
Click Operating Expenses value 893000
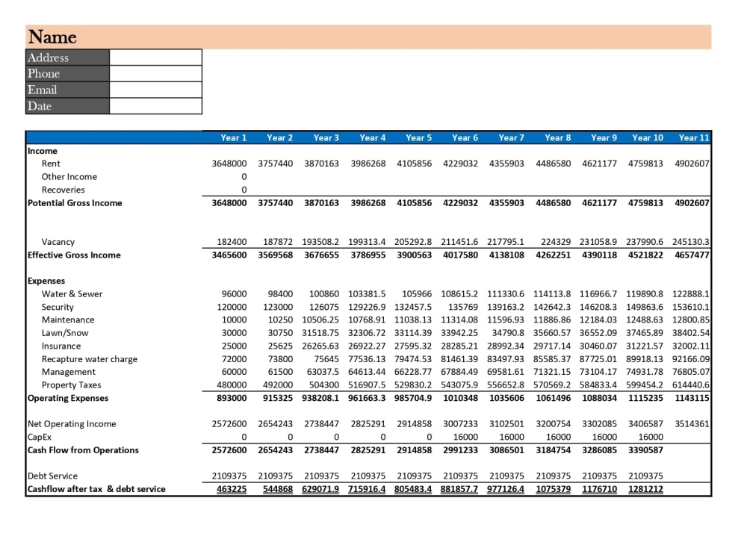(x=232, y=398)
